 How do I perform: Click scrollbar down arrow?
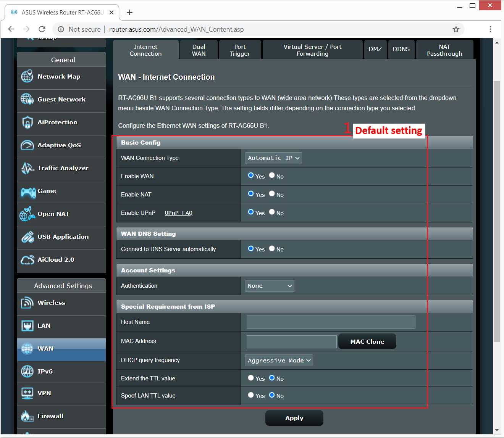coord(497,430)
